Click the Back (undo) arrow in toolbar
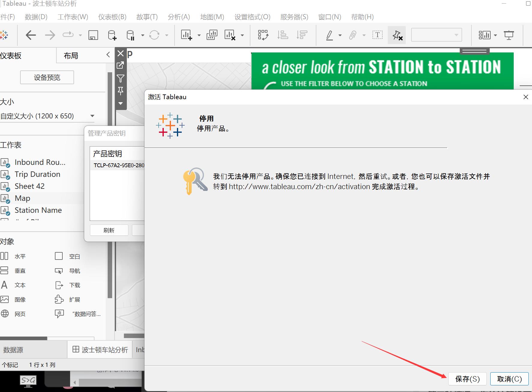This screenshot has height=392, width=532. click(31, 35)
